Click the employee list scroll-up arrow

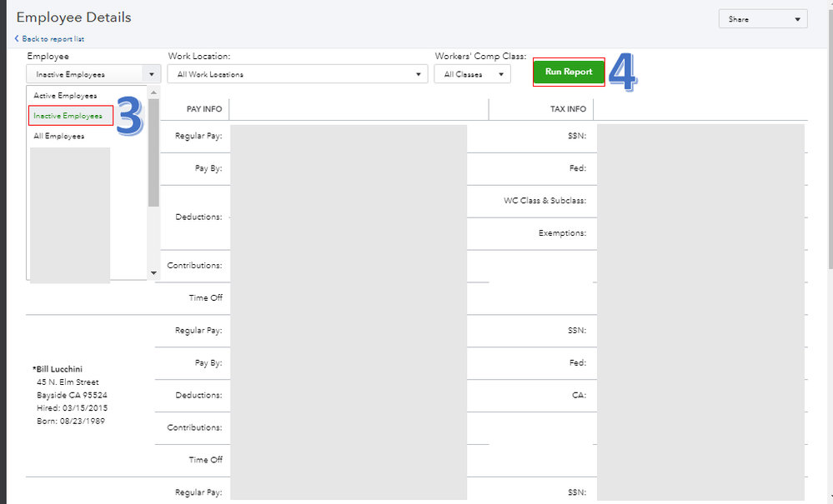(153, 93)
